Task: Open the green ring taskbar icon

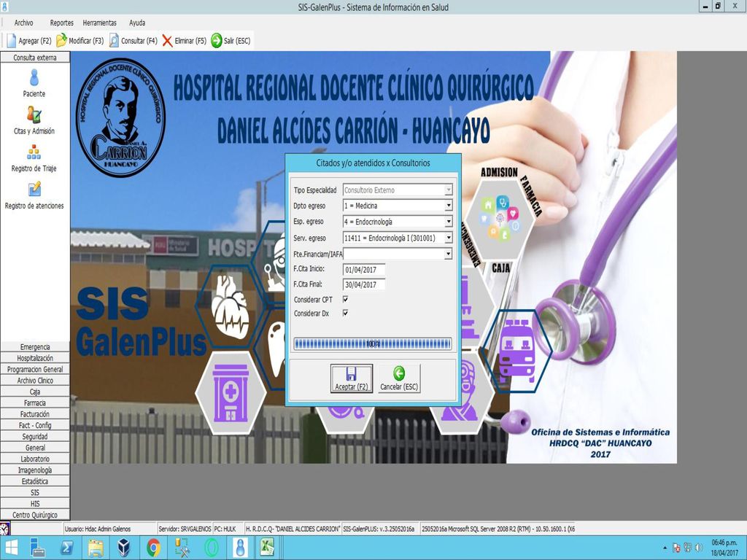Action: 212,548
